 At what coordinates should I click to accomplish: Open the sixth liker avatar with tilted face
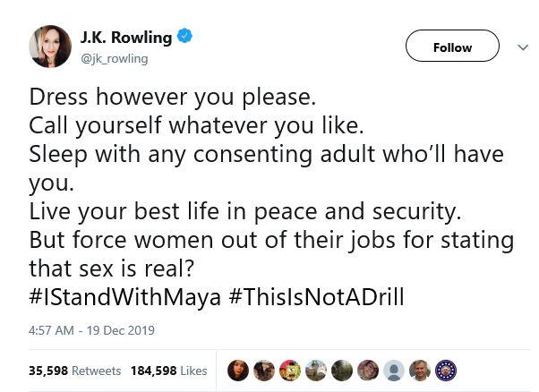[368, 371]
